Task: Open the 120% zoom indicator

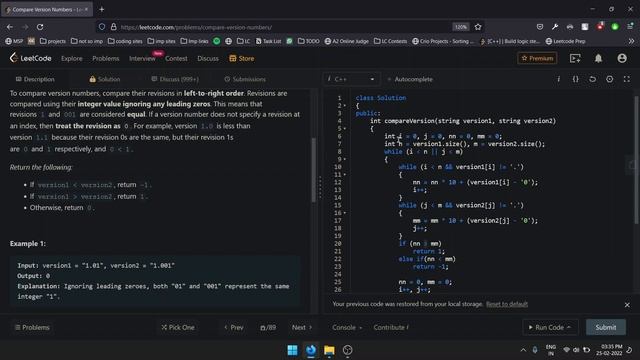Action: [x=460, y=27]
